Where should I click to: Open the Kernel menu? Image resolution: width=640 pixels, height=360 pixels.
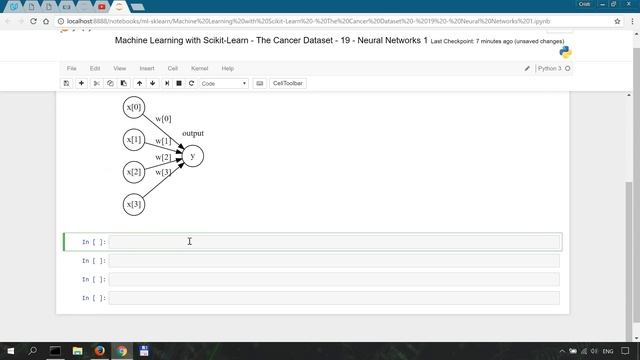200,69
